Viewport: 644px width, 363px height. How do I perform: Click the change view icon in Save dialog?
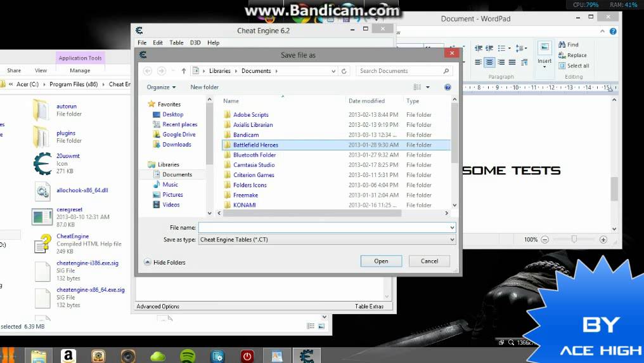pyautogui.click(x=417, y=87)
